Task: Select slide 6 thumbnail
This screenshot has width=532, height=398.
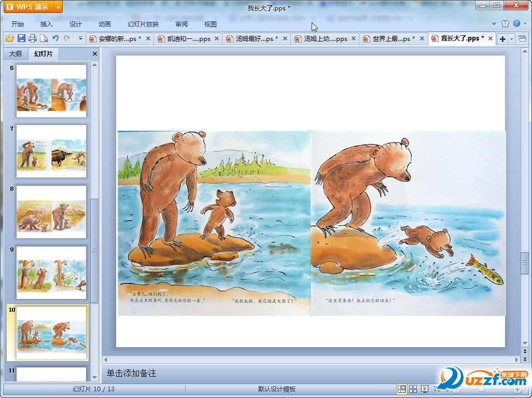Action: 51,91
